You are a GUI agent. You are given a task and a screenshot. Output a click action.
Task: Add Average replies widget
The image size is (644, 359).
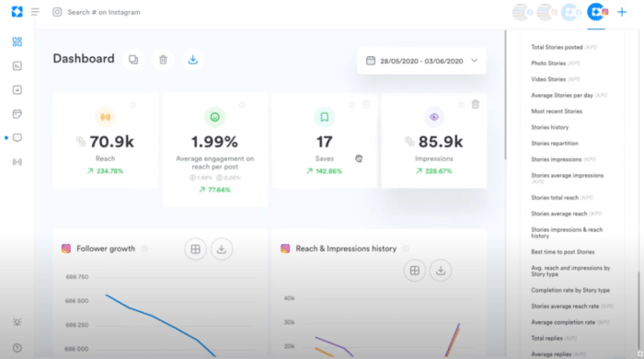coord(558,354)
